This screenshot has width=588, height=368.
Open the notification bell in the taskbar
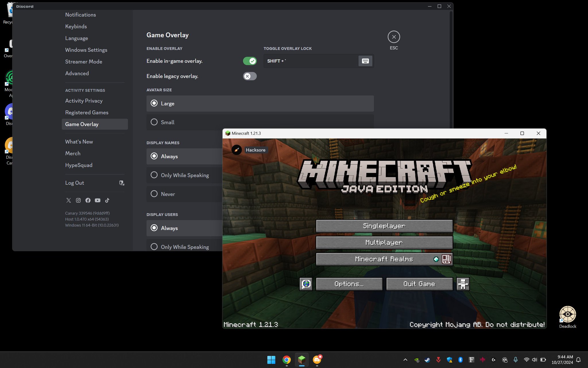579,360
